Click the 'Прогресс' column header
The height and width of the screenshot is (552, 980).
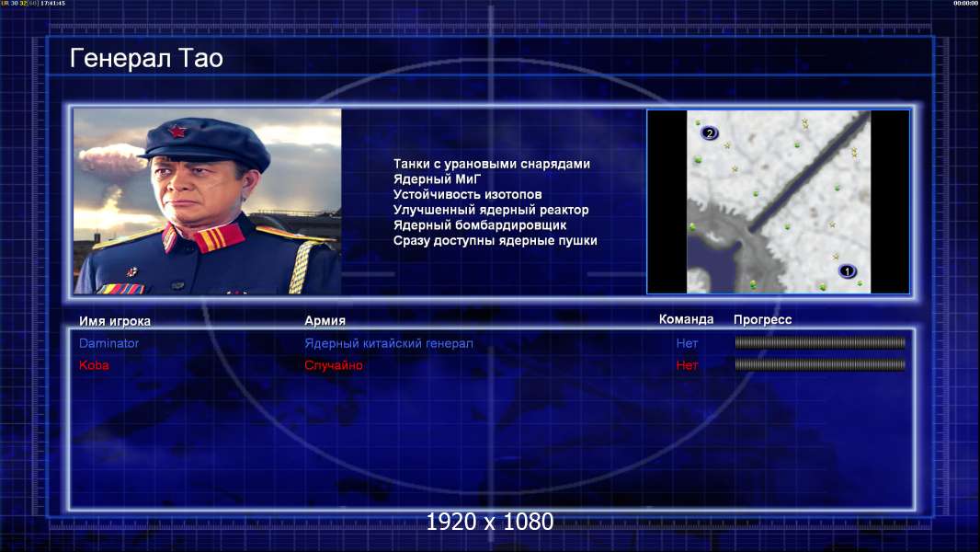762,320
